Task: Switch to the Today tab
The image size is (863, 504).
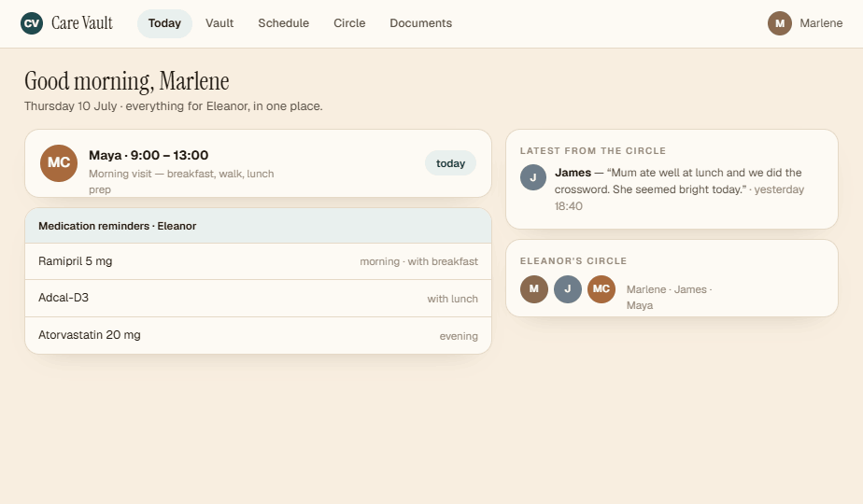Action: coord(164,23)
